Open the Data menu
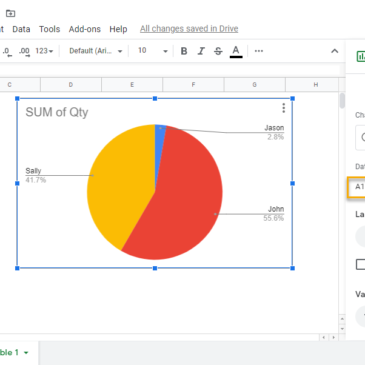The image size is (365, 365). [x=21, y=29]
